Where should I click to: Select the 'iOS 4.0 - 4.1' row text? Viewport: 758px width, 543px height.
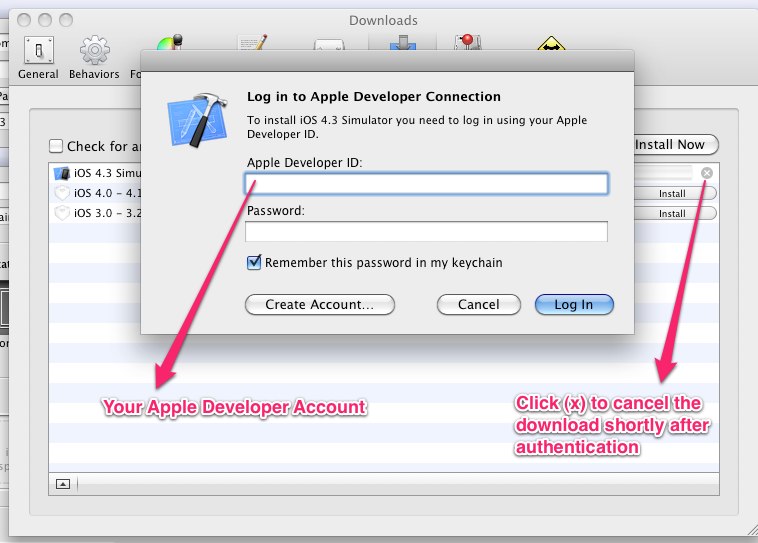coord(107,193)
